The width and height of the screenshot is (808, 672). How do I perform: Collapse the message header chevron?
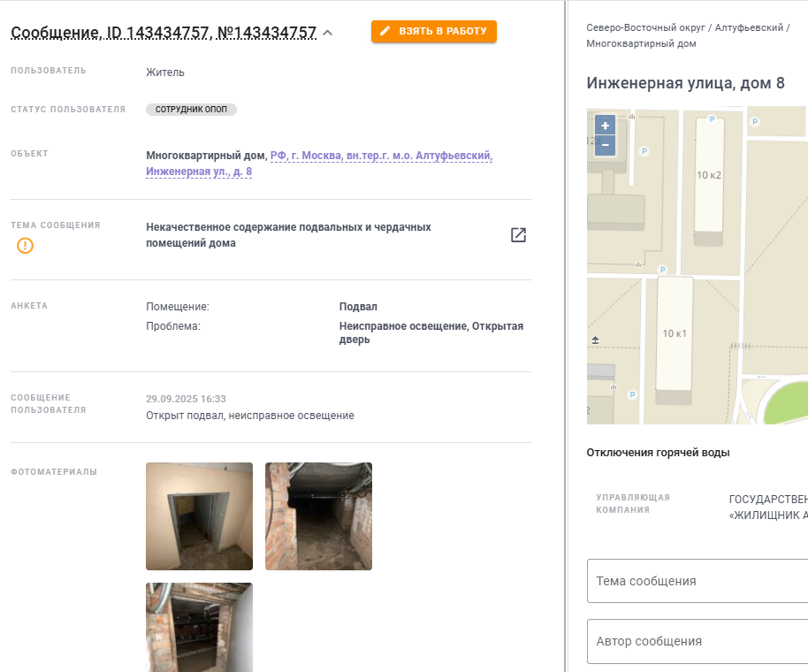tap(328, 33)
